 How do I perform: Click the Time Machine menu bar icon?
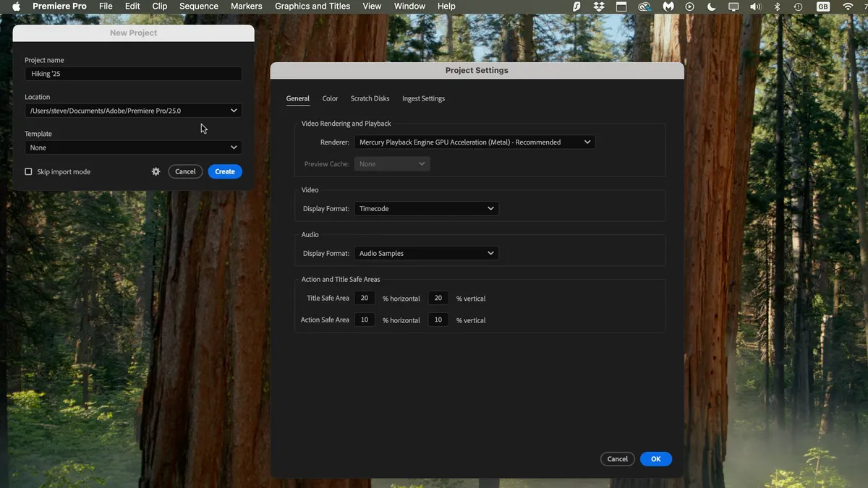point(797,7)
